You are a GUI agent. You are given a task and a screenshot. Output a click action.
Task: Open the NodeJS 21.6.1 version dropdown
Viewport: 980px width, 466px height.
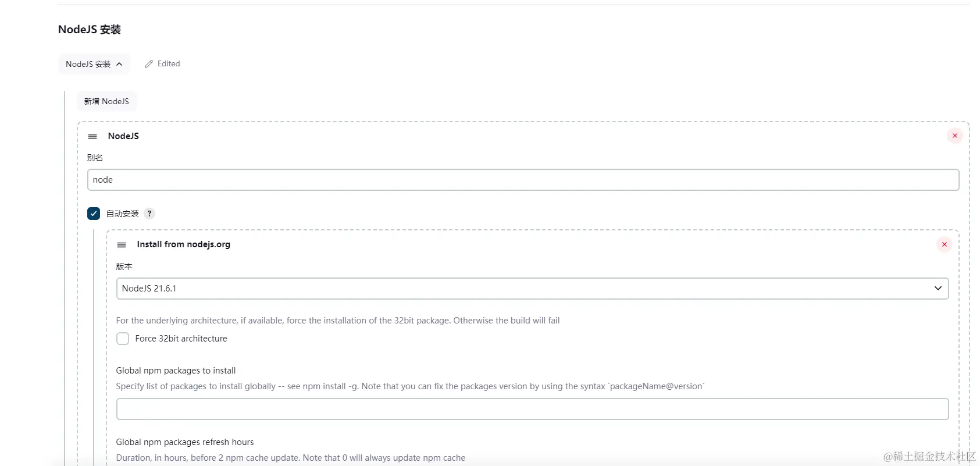(x=532, y=289)
